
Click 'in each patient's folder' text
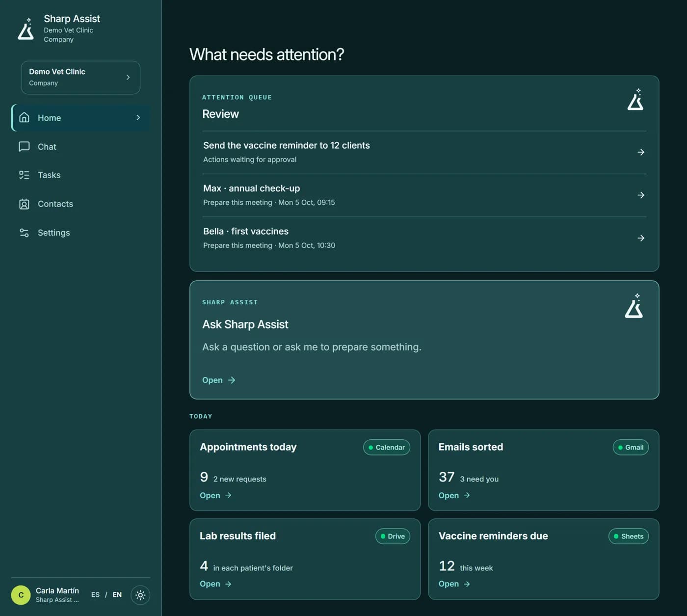coord(253,568)
